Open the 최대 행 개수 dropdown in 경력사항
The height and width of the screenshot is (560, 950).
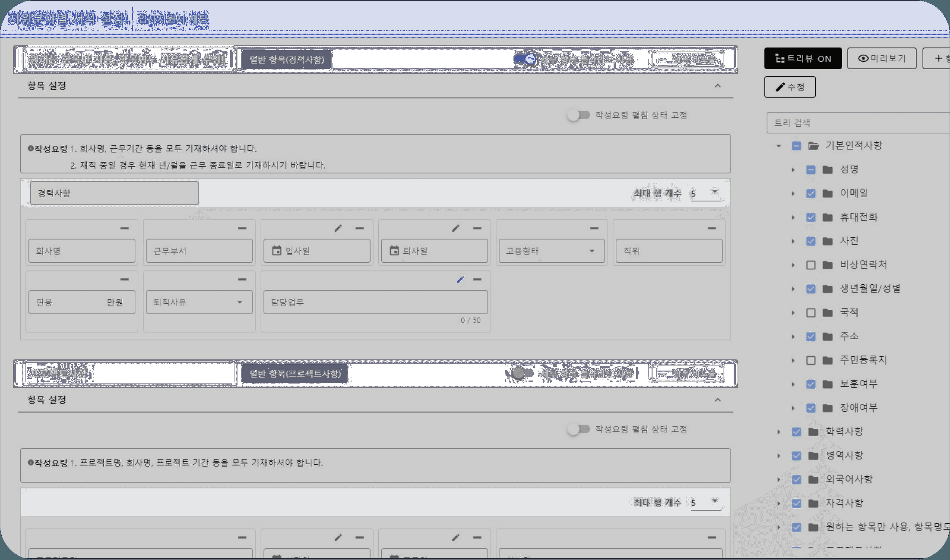coord(706,193)
